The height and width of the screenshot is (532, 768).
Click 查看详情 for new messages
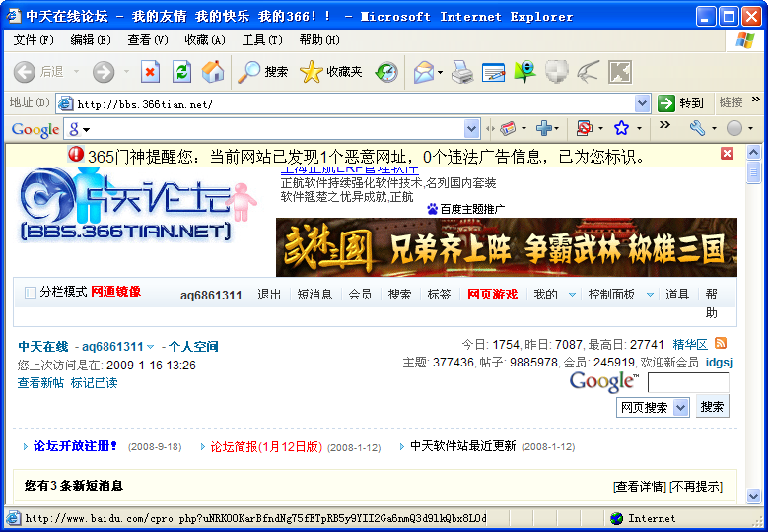point(640,487)
